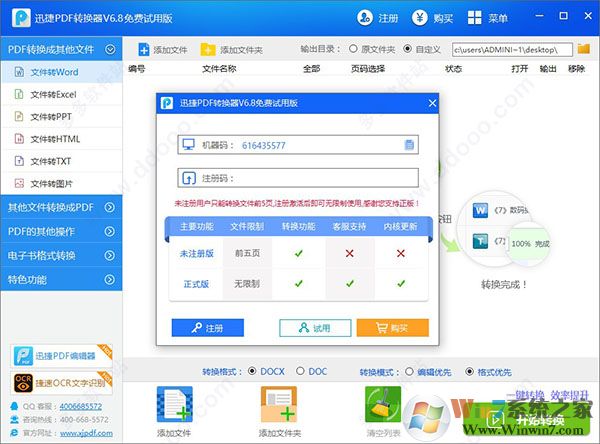Click the orange 购买 button in dialog
This screenshot has height=444, width=600.
(393, 328)
